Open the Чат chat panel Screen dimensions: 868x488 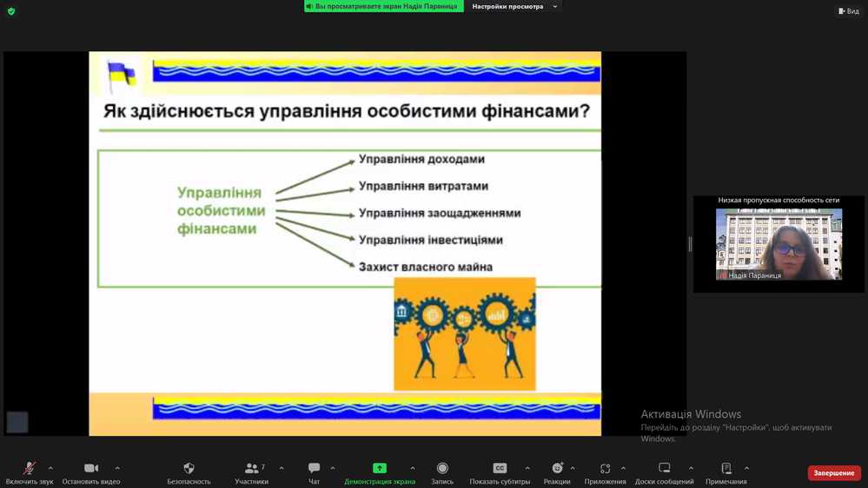(x=314, y=469)
